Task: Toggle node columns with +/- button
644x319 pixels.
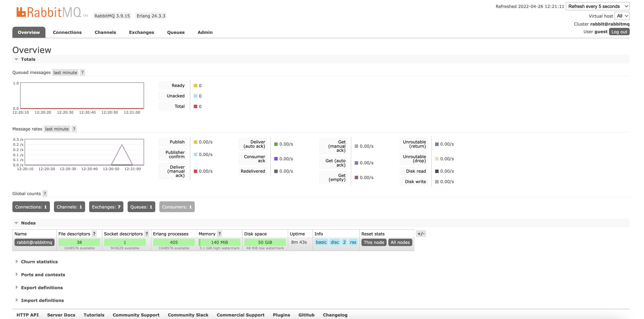Action: tap(421, 234)
